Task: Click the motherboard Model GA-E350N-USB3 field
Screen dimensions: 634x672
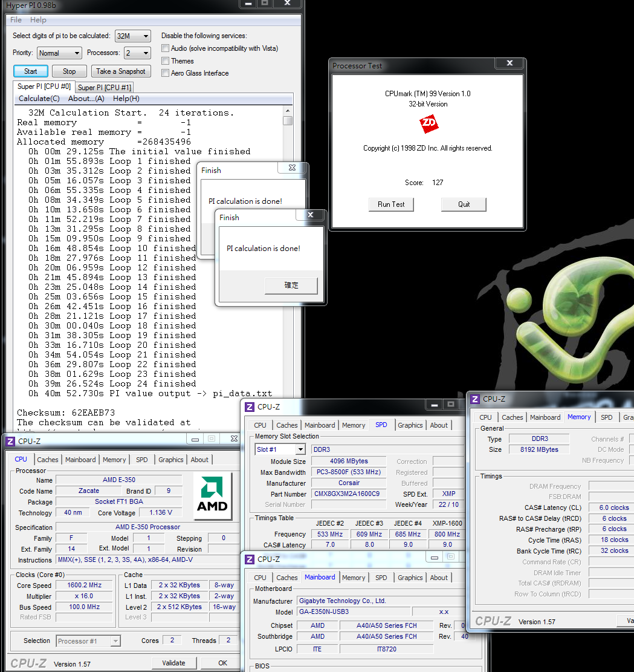Action: click(354, 612)
